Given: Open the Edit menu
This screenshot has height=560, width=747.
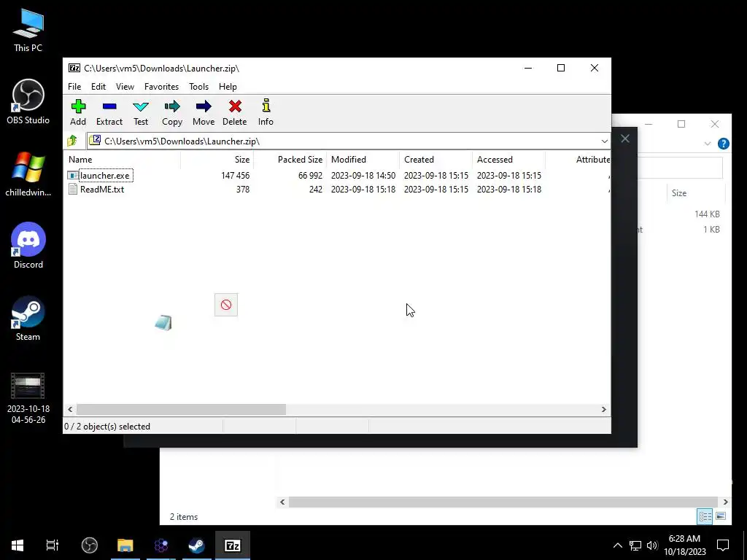Looking at the screenshot, I should [x=98, y=87].
